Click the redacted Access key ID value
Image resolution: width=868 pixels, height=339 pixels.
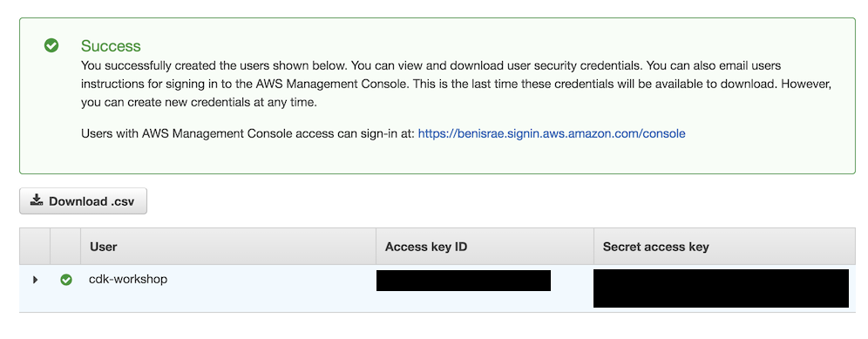(464, 281)
